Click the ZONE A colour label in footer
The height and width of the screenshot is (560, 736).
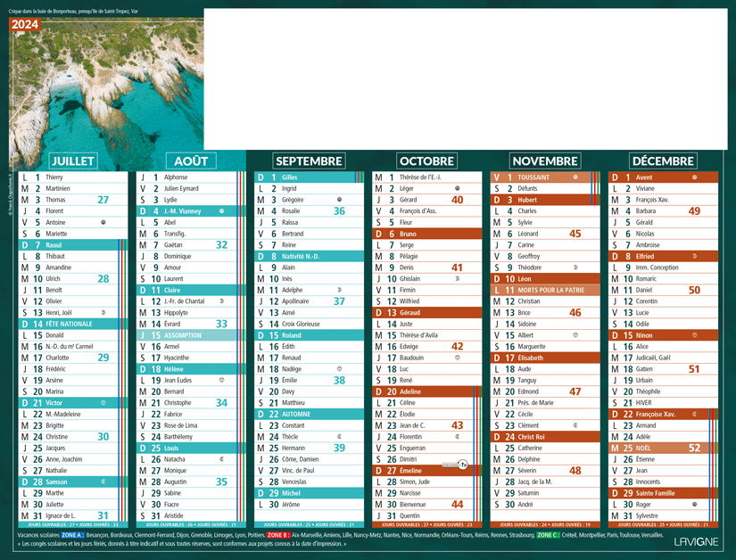click(72, 535)
